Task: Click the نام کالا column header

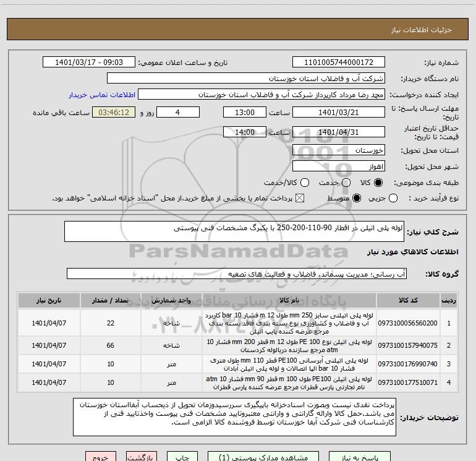Action: [x=289, y=300]
